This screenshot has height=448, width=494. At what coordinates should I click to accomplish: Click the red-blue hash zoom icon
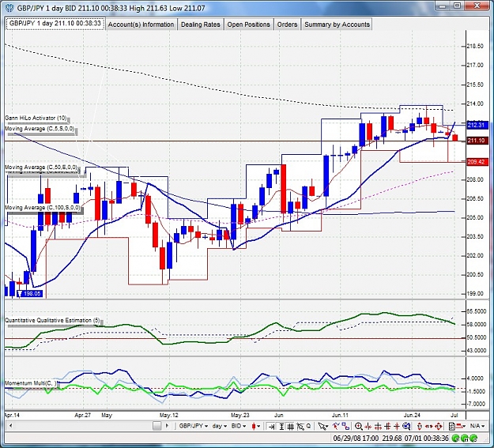387,427
